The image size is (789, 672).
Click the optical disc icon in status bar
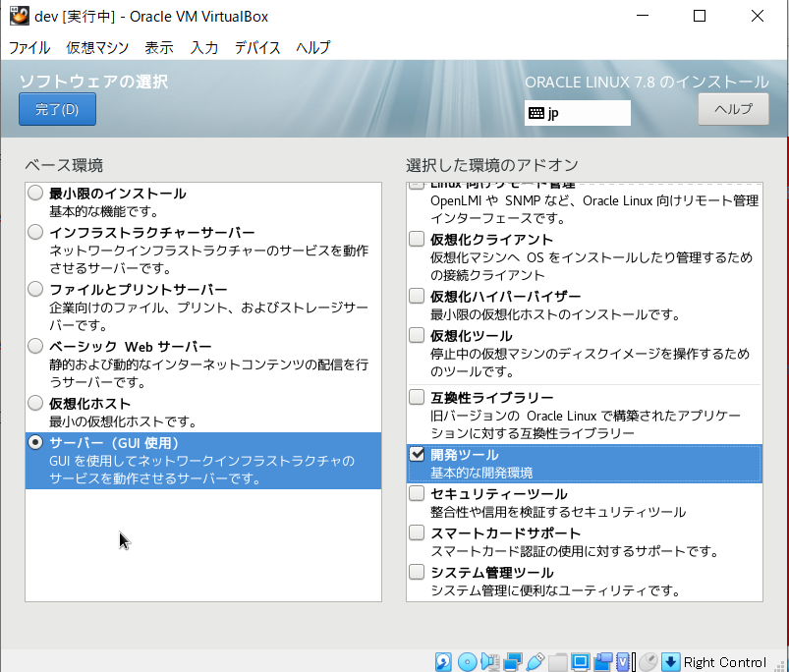click(467, 661)
